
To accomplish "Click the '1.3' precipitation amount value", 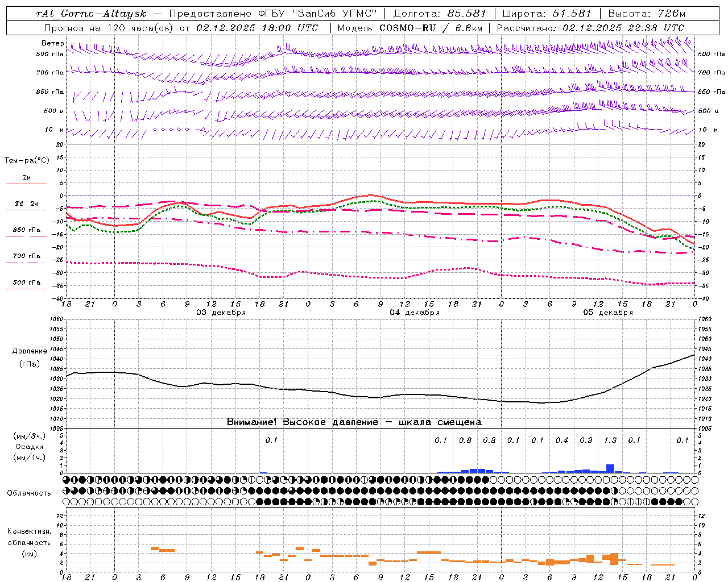I will tap(610, 440).
